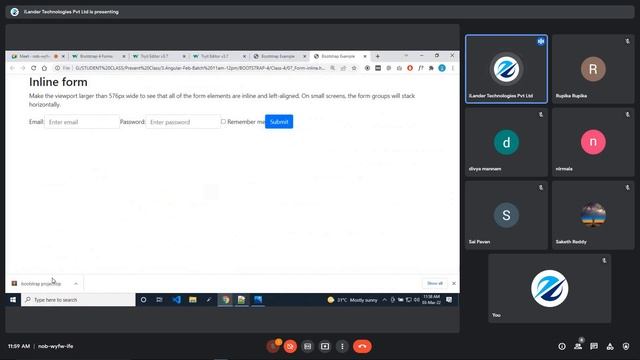
Task: Switch to the first Bootstrap Example tab
Action: click(278, 56)
